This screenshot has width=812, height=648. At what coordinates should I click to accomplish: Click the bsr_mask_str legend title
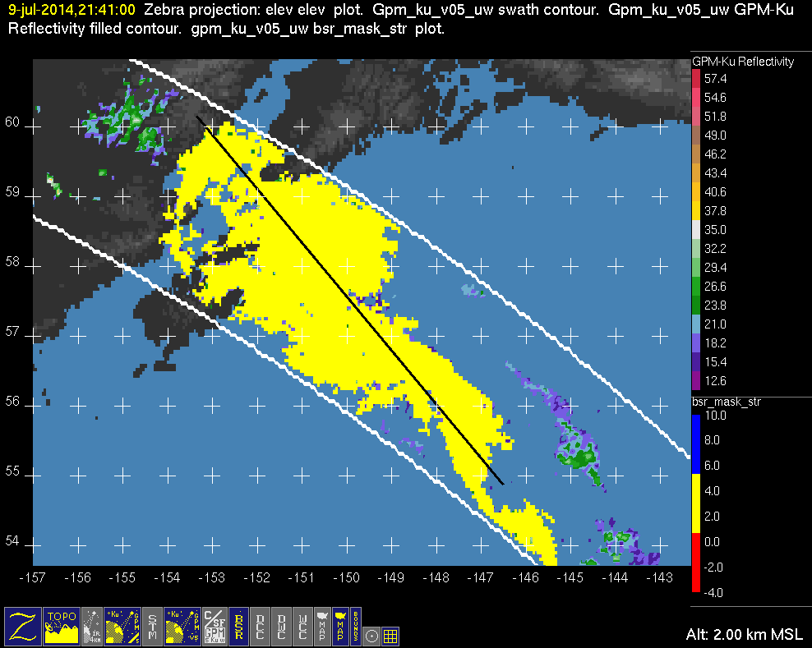click(726, 402)
